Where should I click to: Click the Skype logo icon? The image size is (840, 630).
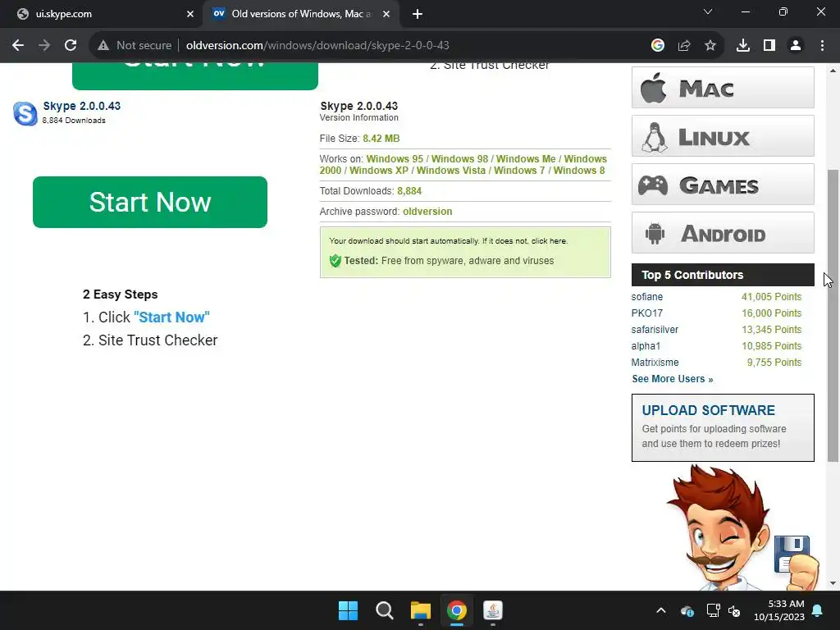pos(25,113)
